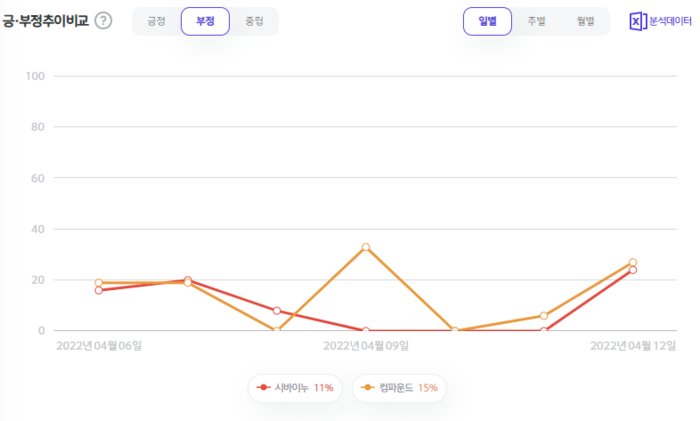Click the red data point on April 12
Image resolution: width=700 pixels, height=421 pixels.
pyautogui.click(x=633, y=270)
